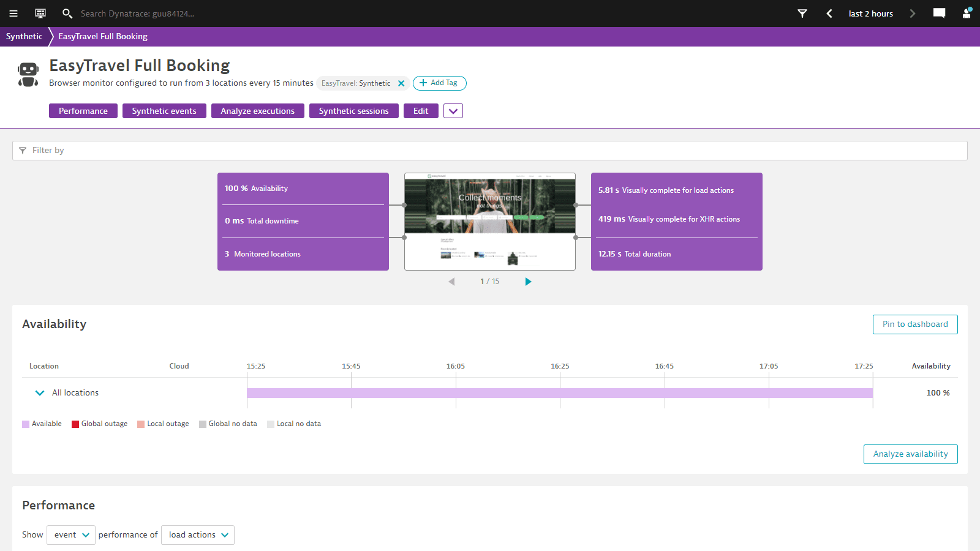Click the 100 % Availability tile

(x=303, y=189)
